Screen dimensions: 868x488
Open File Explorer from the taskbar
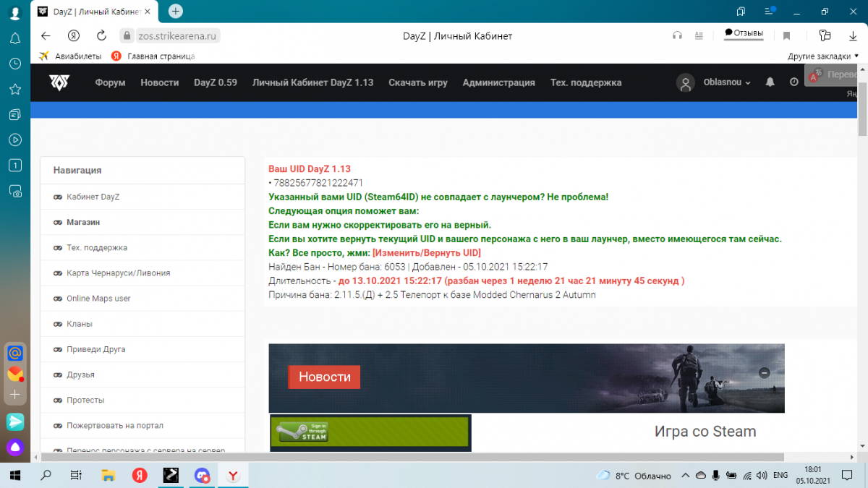(108, 475)
